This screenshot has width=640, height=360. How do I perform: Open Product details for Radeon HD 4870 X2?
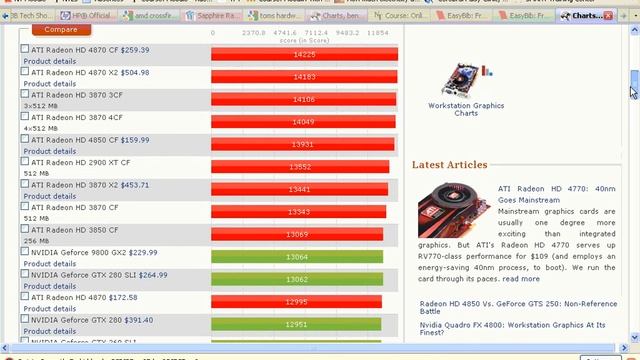pyautogui.click(x=50, y=84)
